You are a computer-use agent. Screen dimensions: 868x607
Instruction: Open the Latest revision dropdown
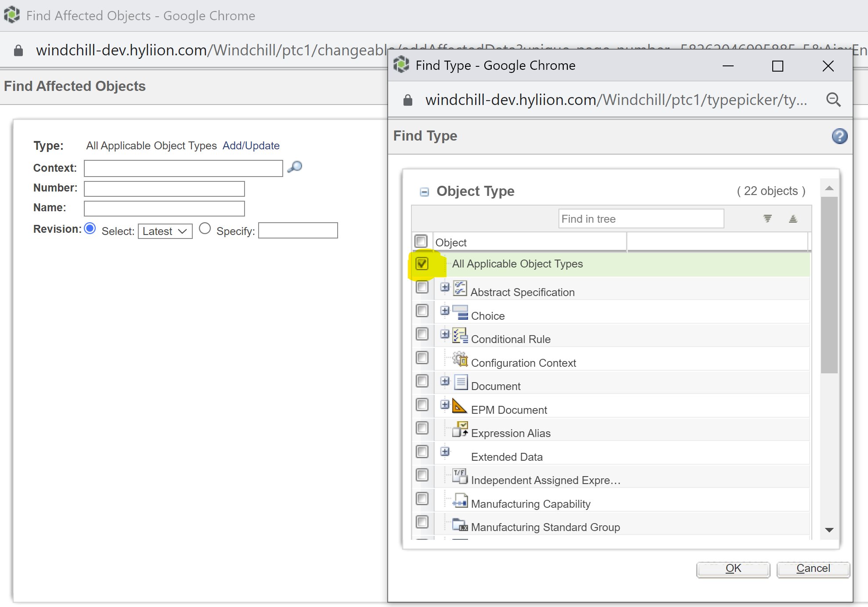165,231
